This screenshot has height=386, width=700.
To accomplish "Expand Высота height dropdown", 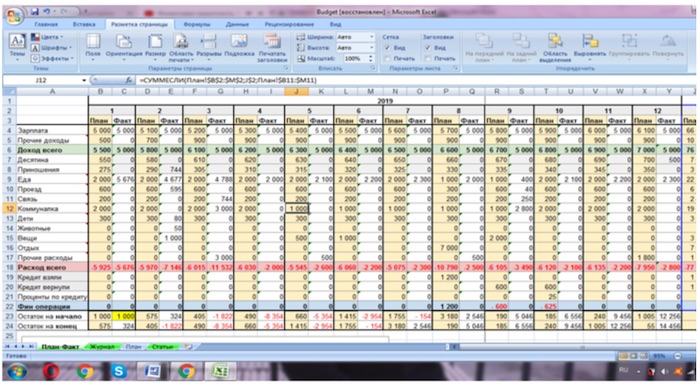I will pyautogui.click(x=371, y=48).
